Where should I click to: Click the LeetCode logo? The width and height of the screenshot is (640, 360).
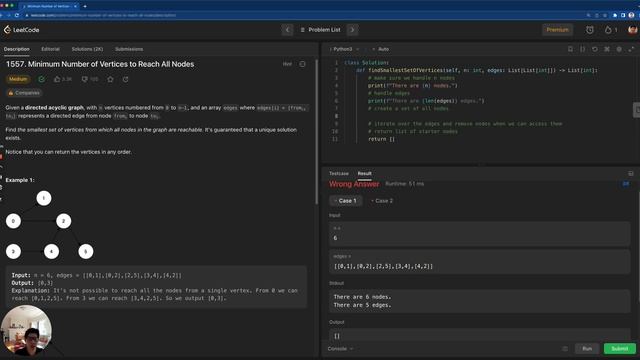[21, 30]
